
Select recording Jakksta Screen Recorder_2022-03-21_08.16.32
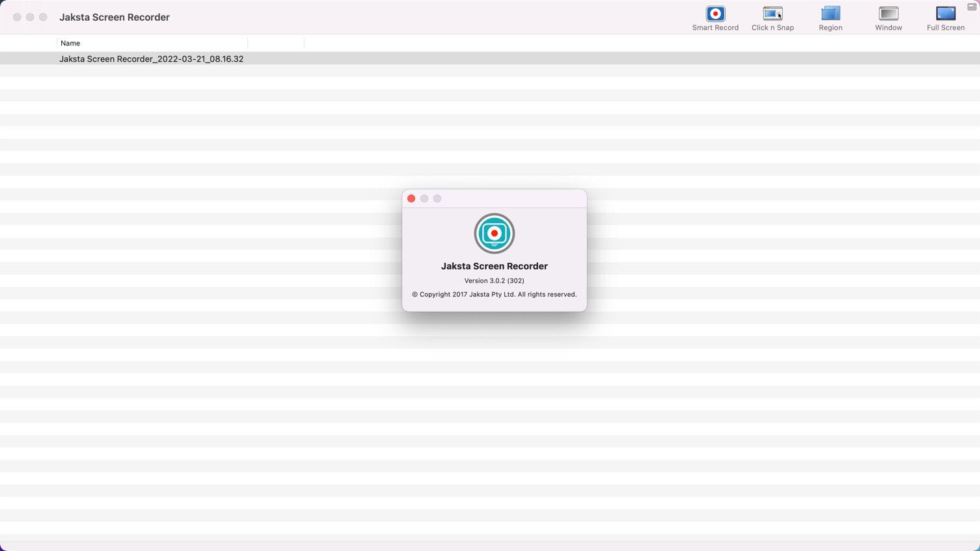point(490,59)
